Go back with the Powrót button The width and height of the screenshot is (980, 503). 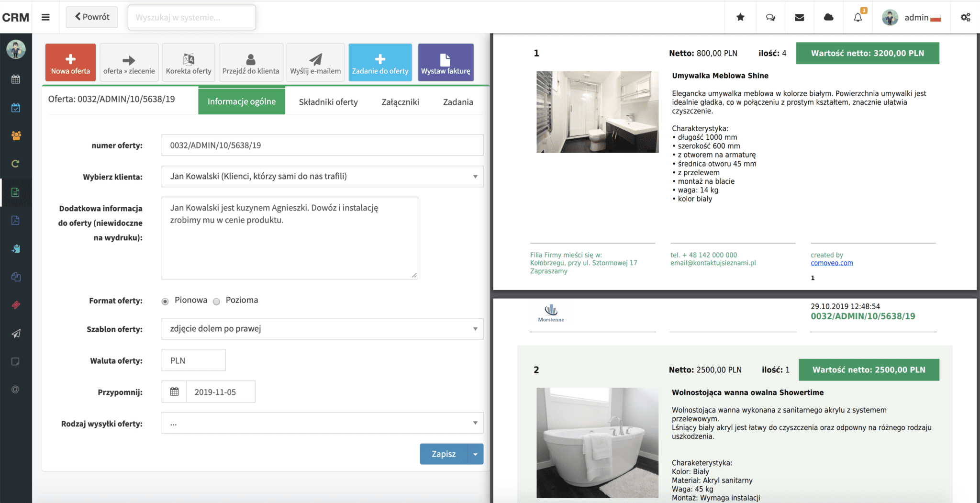tap(92, 17)
